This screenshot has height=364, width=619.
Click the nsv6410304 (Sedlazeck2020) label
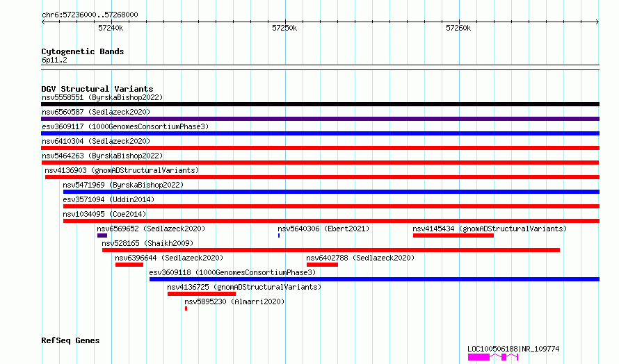[96, 141]
